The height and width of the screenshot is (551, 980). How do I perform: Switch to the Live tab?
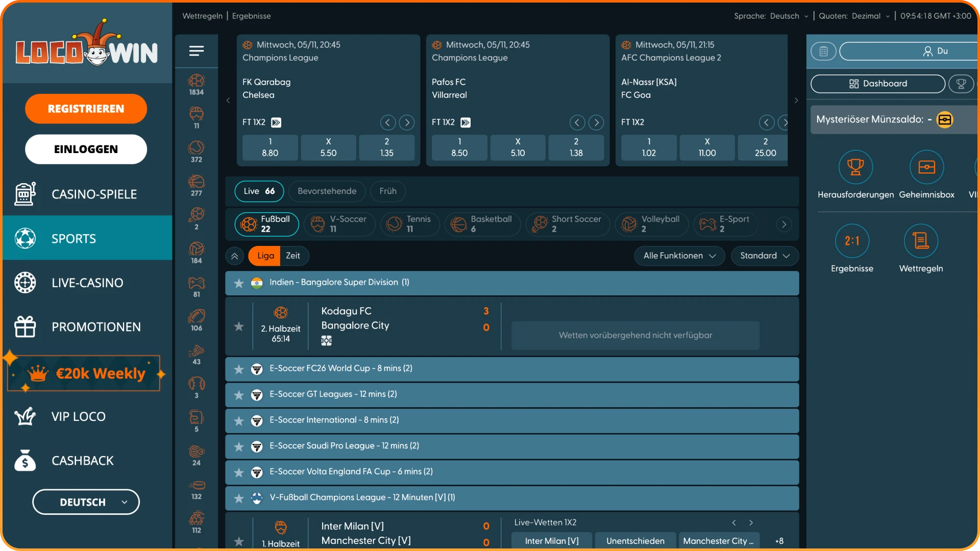click(259, 191)
